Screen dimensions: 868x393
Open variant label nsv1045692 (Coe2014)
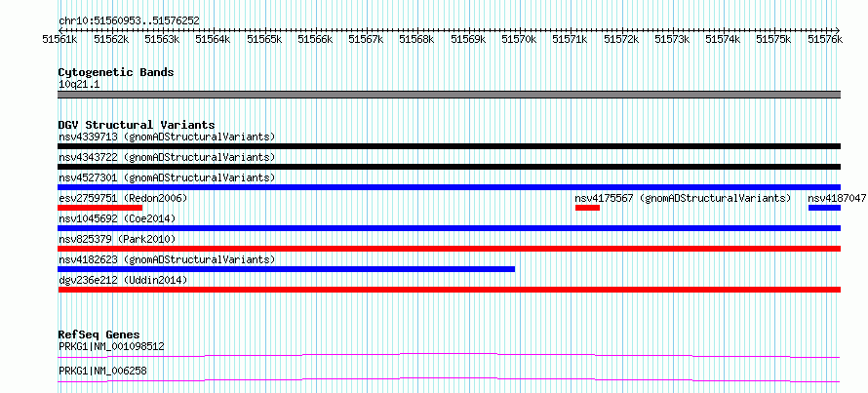click(117, 218)
